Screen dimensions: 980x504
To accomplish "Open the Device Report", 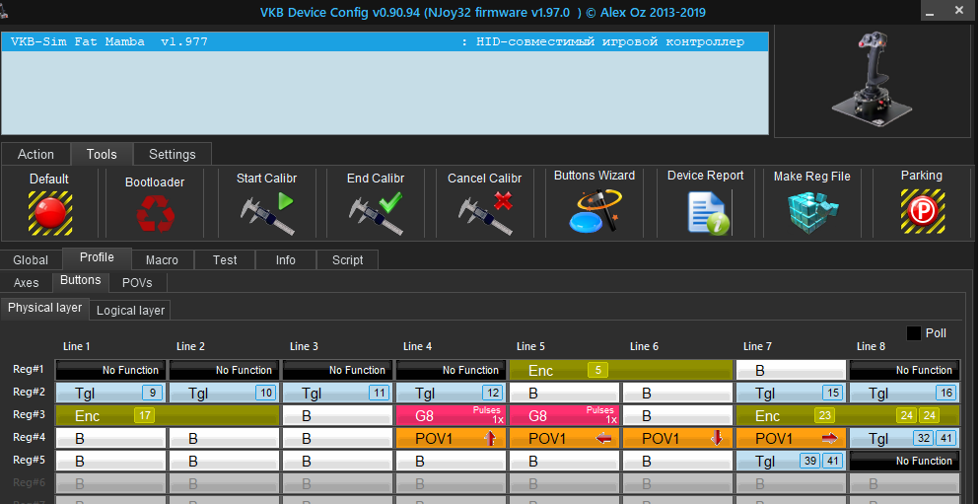I will point(708,213).
